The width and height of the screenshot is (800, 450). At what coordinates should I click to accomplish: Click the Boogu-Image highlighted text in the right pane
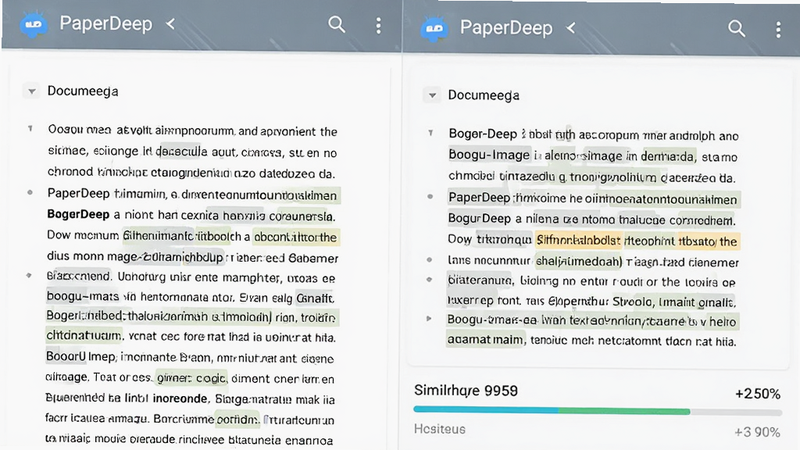tap(489, 155)
